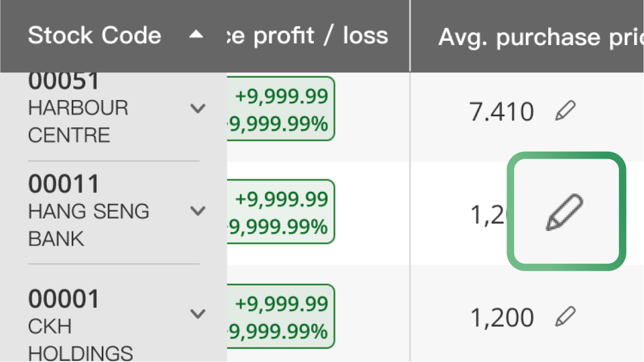Toggle the Stock Code sort arrow
The width and height of the screenshot is (644, 362).
(196, 35)
